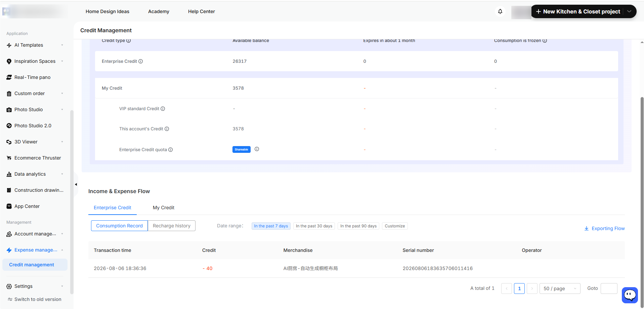Click the Custom order clipboard icon
644x309 pixels.
(9, 94)
